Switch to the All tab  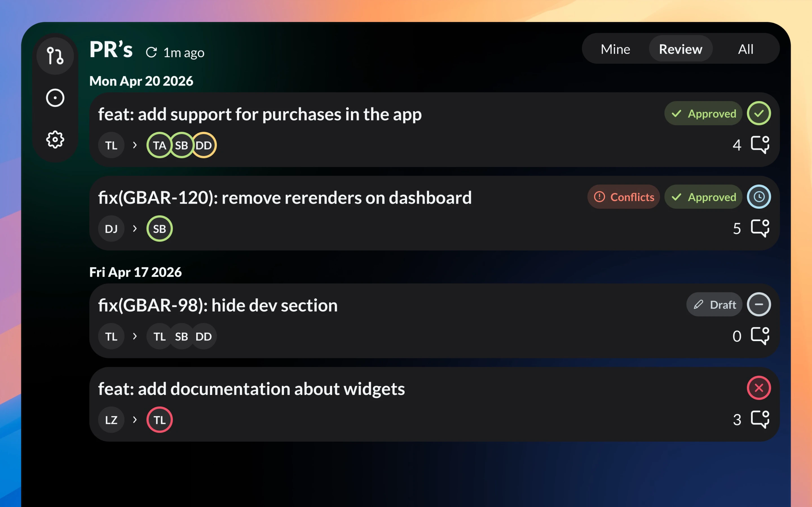coord(745,49)
